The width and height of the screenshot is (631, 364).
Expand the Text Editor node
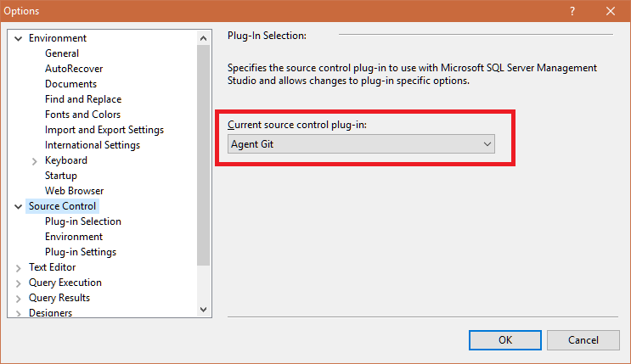[x=19, y=267]
